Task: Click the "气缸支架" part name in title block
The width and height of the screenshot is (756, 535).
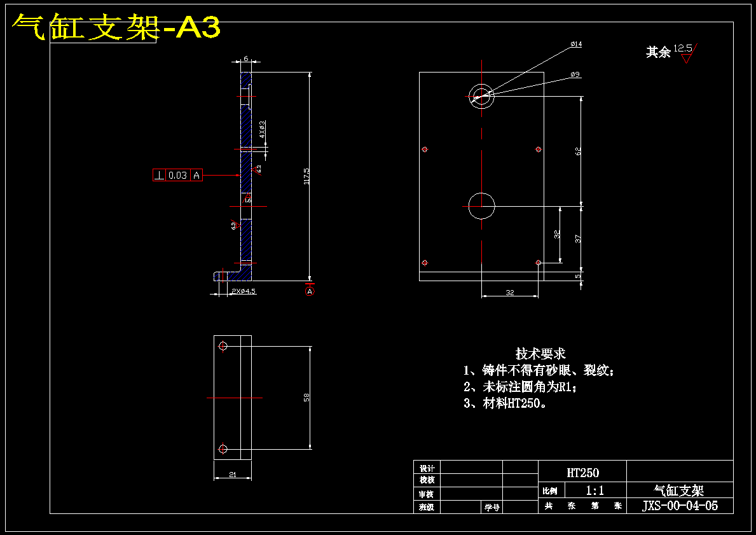Action: pyautogui.click(x=679, y=490)
